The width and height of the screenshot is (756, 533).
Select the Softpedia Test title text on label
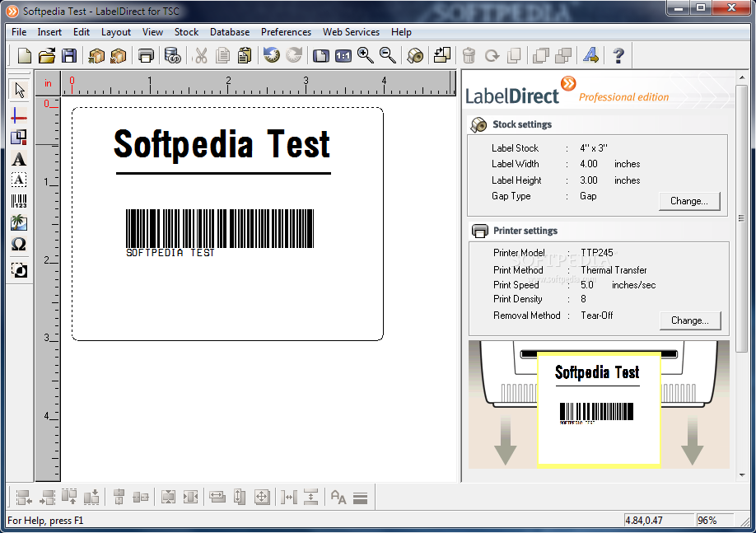[222, 143]
